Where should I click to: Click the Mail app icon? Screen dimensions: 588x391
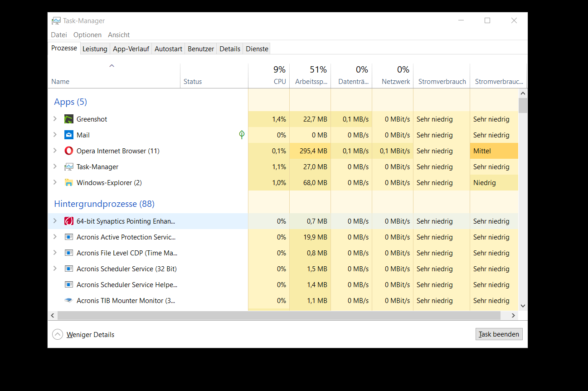click(69, 135)
